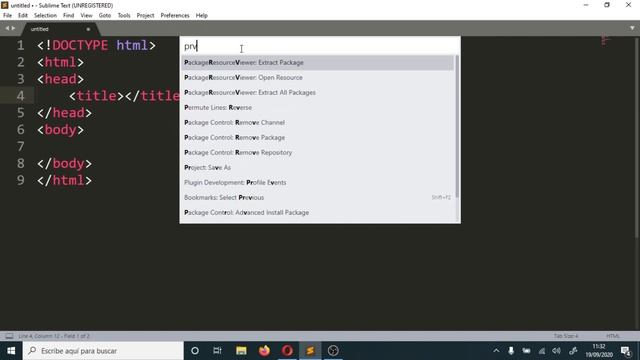Open the volume tray icon
Image resolution: width=640 pixels, height=360 pixels.
557,351
